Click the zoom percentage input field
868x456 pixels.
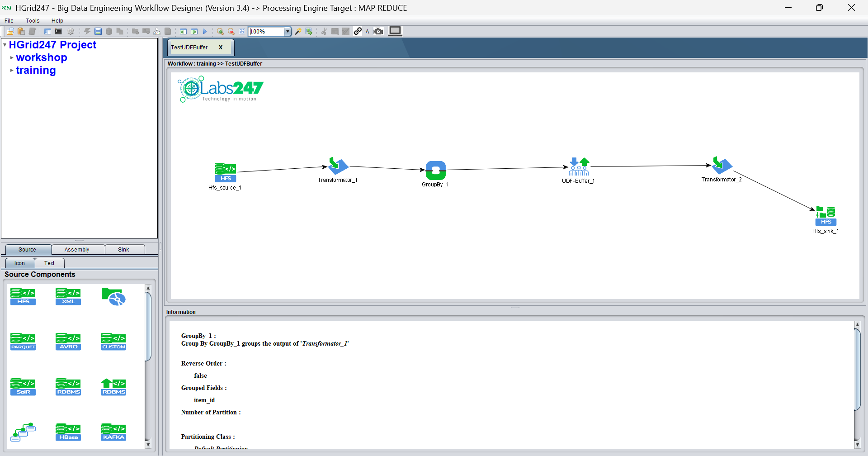pyautogui.click(x=266, y=32)
